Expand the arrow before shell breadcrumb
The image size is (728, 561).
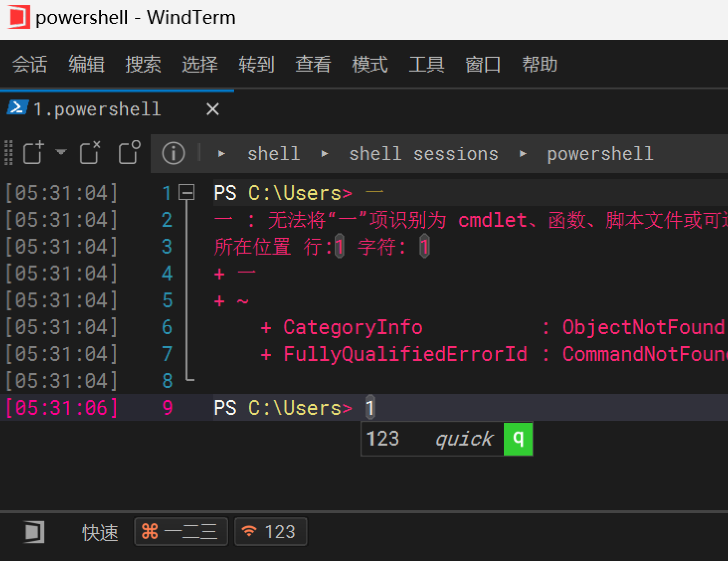pyautogui.click(x=222, y=154)
